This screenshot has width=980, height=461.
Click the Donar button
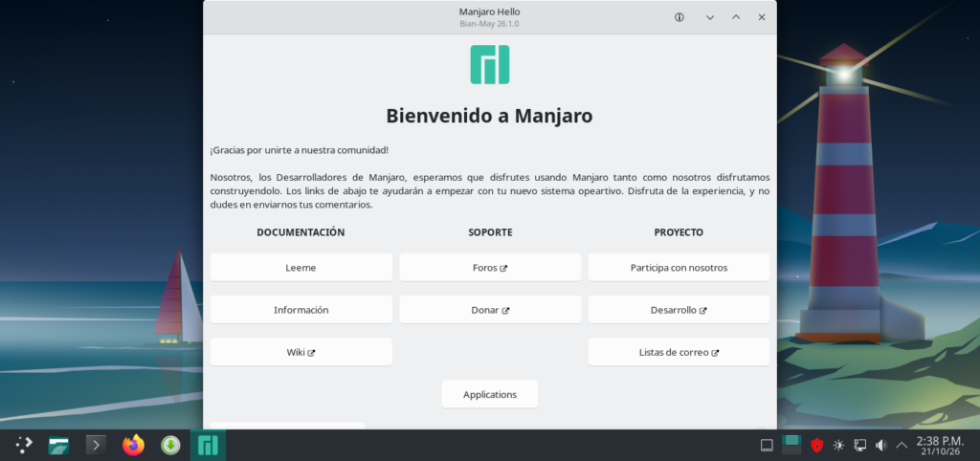click(490, 310)
